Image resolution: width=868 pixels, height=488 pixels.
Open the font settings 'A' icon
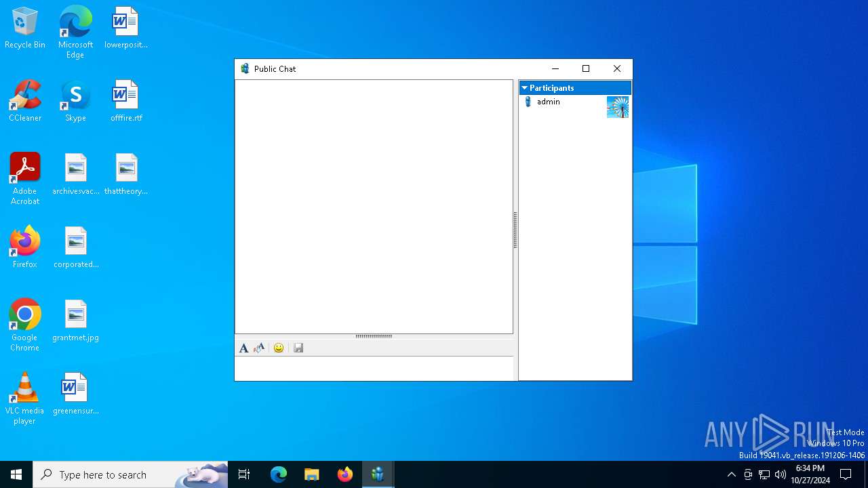[243, 348]
